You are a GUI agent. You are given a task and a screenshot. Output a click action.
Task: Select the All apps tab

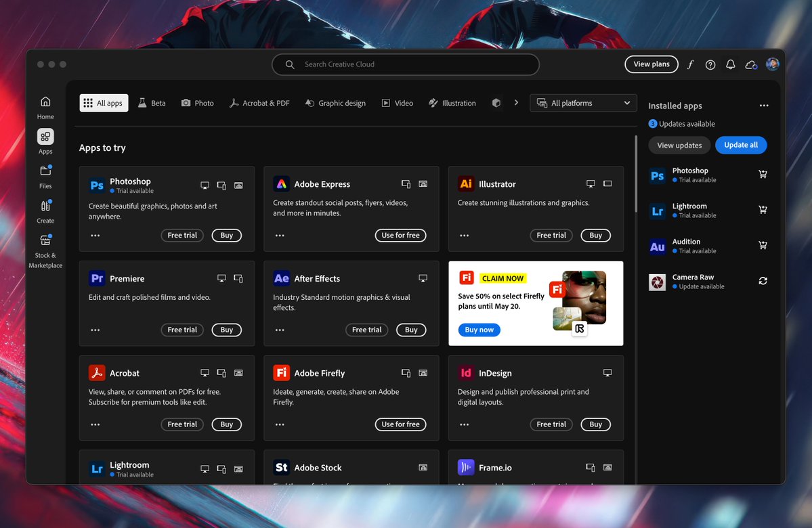pyautogui.click(x=104, y=103)
